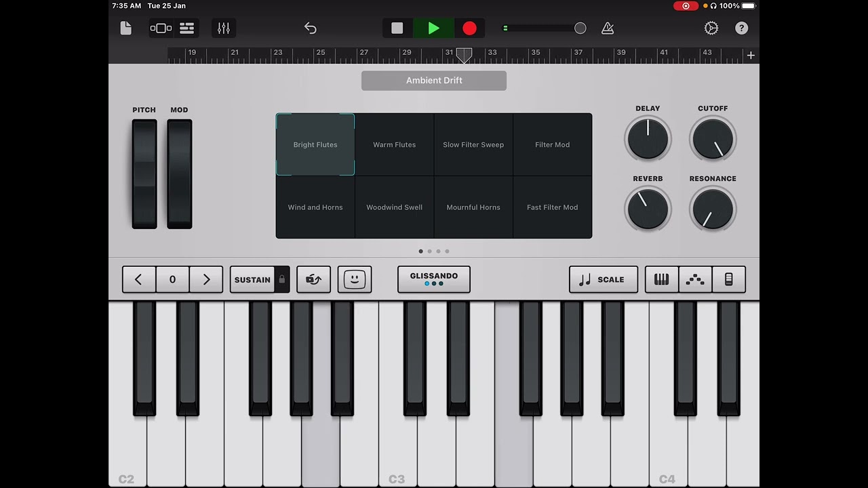868x488 pixels.
Task: Toggle the metronome icon
Action: click(608, 28)
